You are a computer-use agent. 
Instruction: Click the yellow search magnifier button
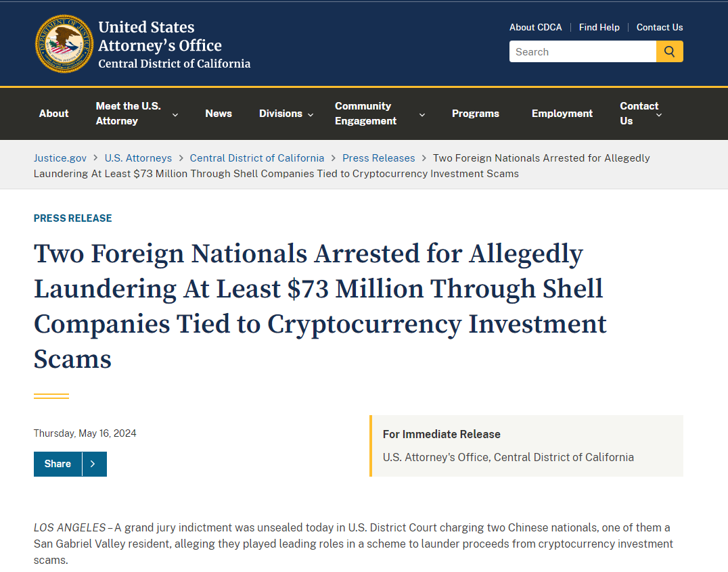[x=669, y=51]
